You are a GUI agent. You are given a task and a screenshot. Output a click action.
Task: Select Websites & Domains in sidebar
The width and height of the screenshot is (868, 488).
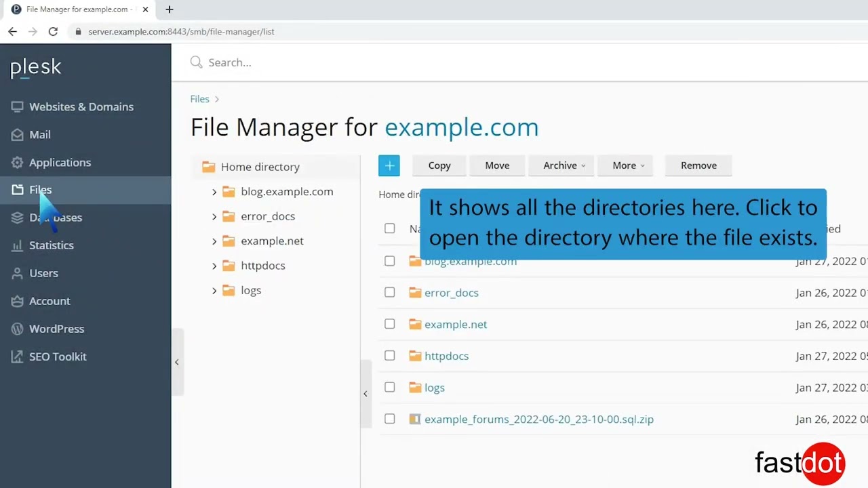(81, 106)
